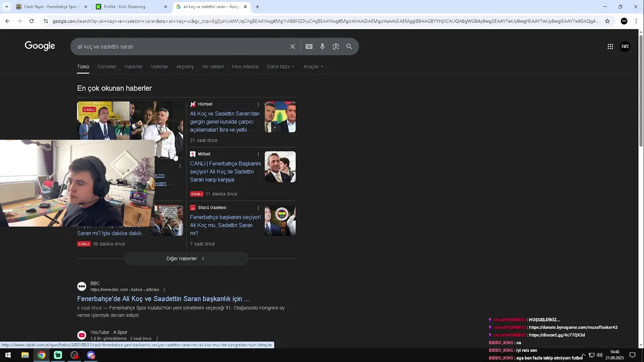Switch to the Alışveriş tab
This screenshot has height=362, width=644.
coord(185,67)
